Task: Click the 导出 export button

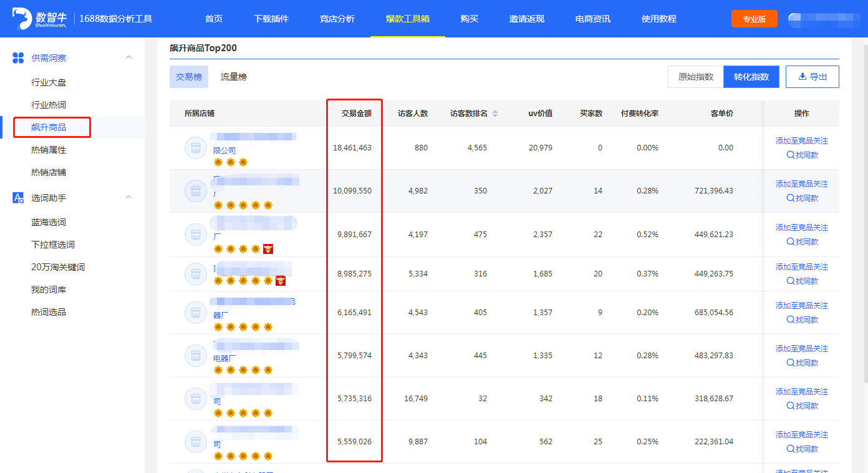Action: pyautogui.click(x=812, y=77)
